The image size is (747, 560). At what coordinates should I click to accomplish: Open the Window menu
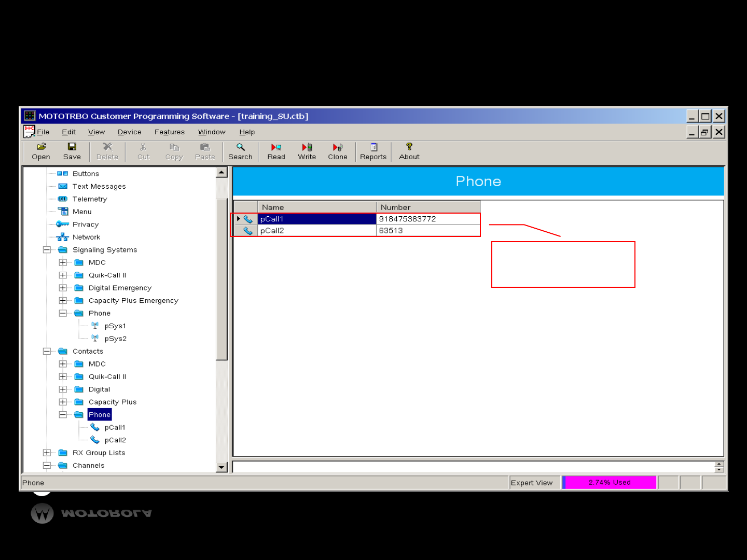point(212,132)
